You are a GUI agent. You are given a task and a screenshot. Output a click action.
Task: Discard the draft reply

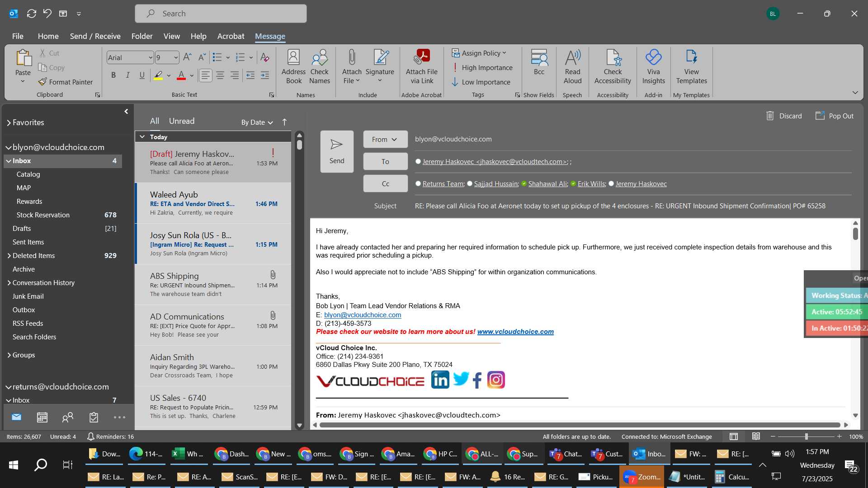coord(784,116)
